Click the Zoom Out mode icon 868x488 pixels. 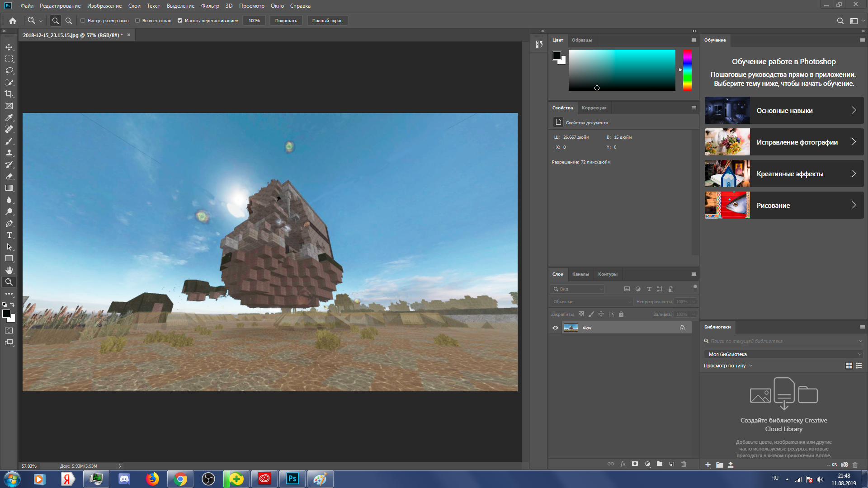tap(69, 20)
